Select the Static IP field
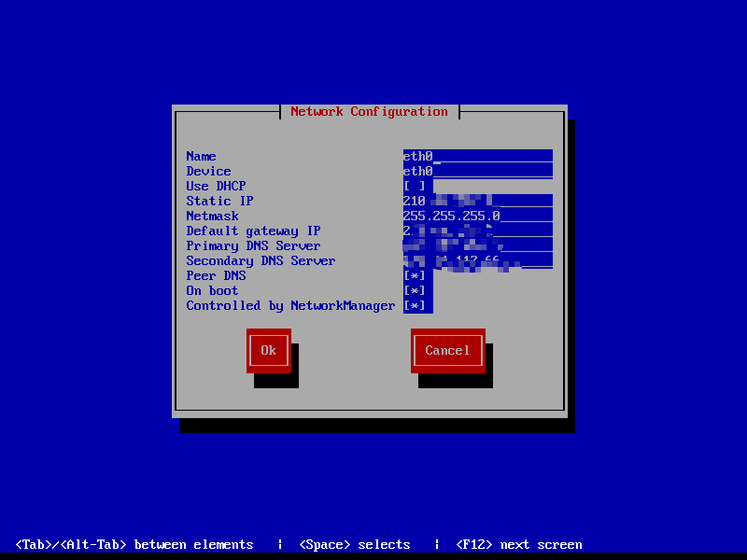The height and width of the screenshot is (560, 747). click(x=478, y=201)
